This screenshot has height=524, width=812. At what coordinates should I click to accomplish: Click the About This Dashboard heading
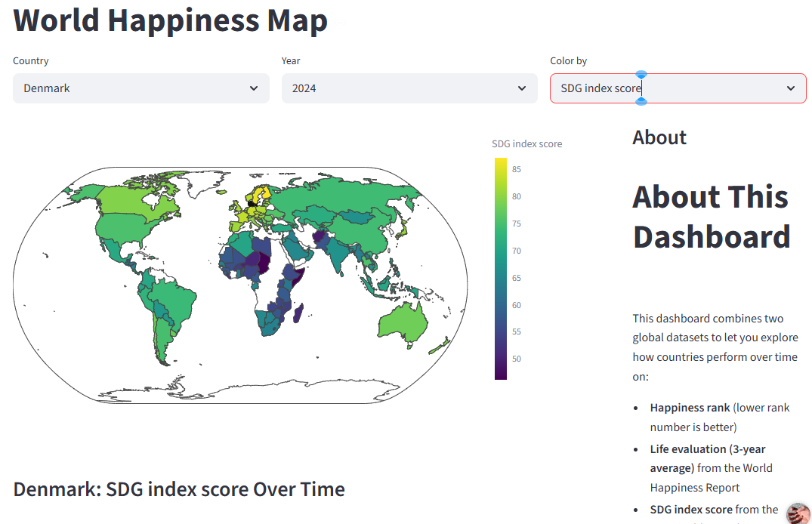(711, 217)
